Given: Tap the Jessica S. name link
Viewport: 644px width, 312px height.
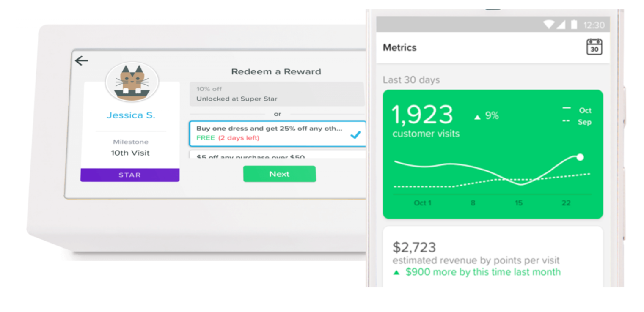Looking at the screenshot, I should 131,115.
